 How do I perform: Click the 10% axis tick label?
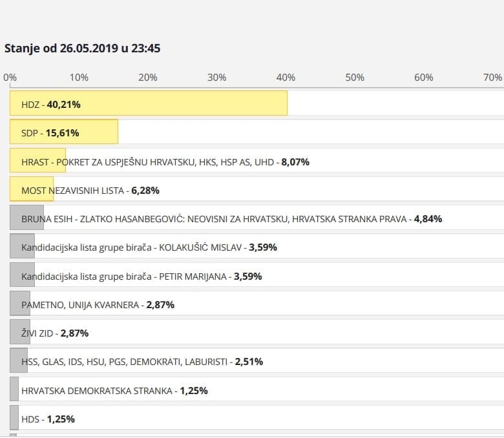pyautogui.click(x=79, y=78)
